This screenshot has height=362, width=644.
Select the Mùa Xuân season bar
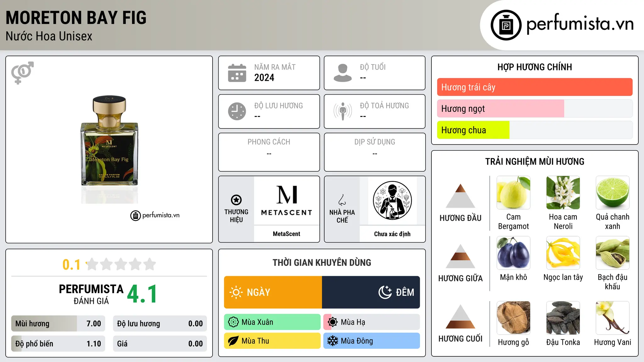coord(272,322)
